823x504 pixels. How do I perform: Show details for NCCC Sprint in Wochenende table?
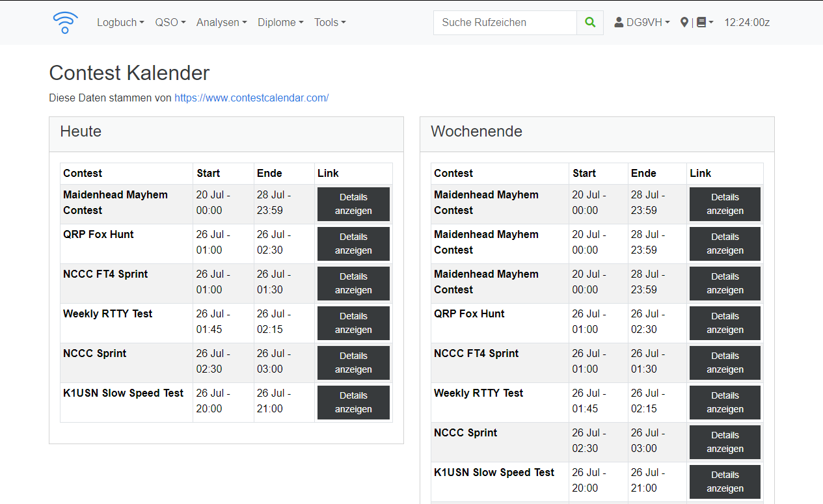(725, 442)
